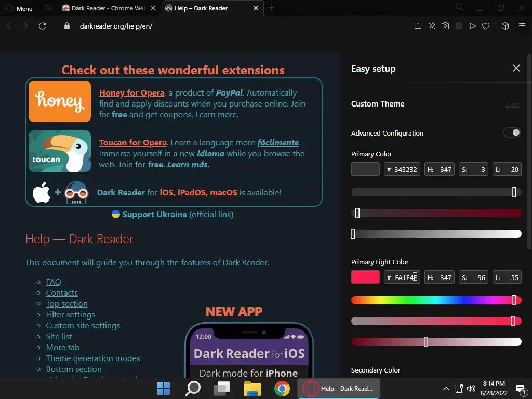Viewport: 532px width, 399px height.
Task: Open the Toucan for Opera link
Action: coord(132,143)
